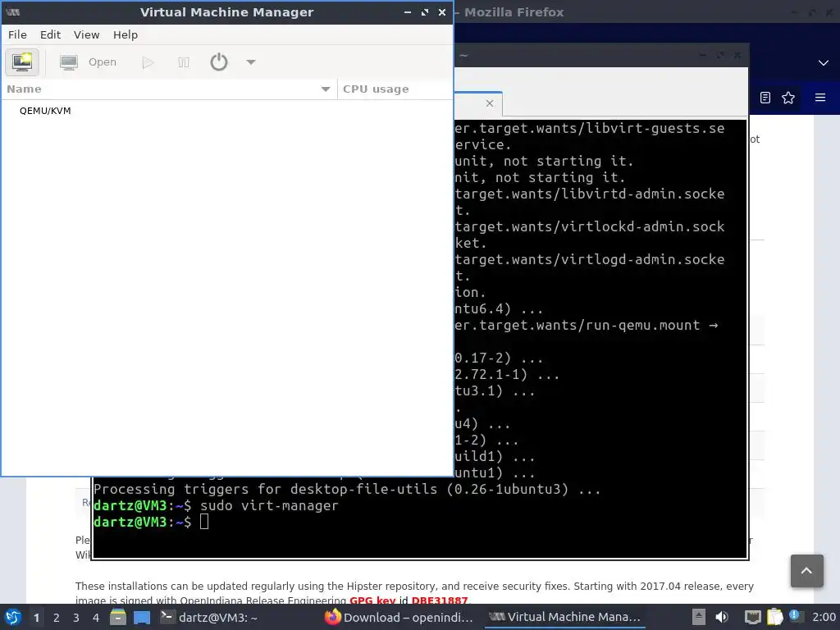
Task: Click the Run virtual machine play icon
Action: click(148, 62)
